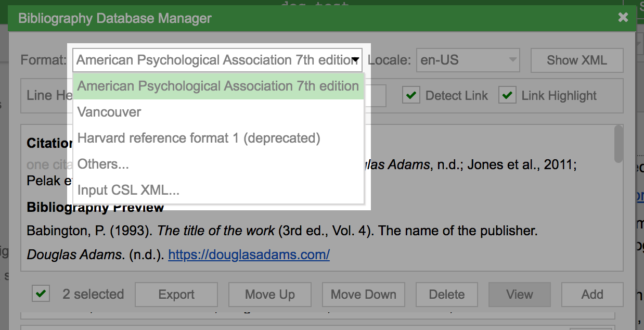The height and width of the screenshot is (330, 644).
Task: Close the Bibliography Database Manager dialog
Action: (x=623, y=17)
